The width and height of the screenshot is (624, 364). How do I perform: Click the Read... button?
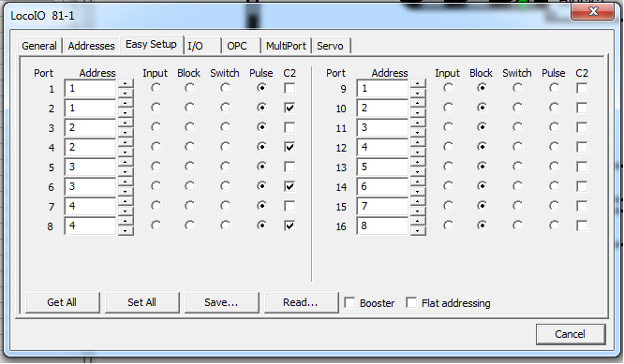(301, 302)
